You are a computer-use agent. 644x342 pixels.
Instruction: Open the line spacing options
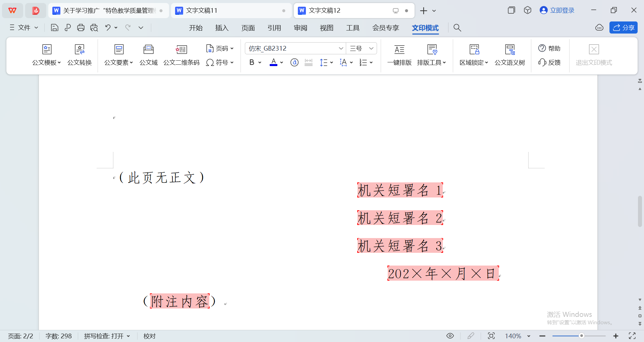click(326, 63)
